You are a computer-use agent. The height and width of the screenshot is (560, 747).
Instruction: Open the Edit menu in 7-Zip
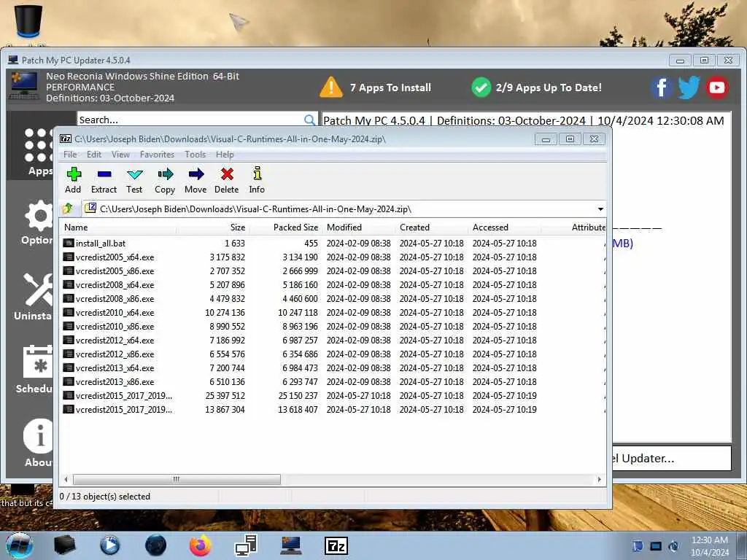coord(94,155)
